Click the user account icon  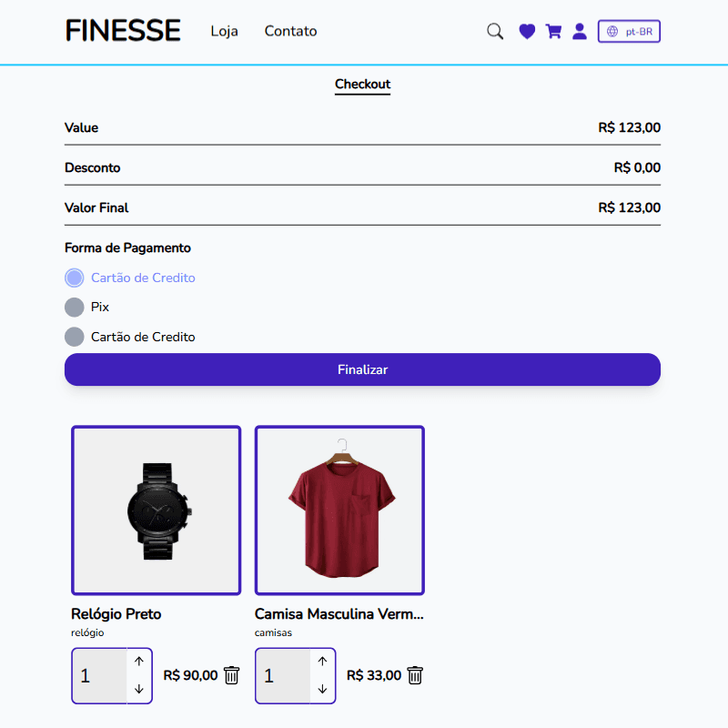point(580,32)
